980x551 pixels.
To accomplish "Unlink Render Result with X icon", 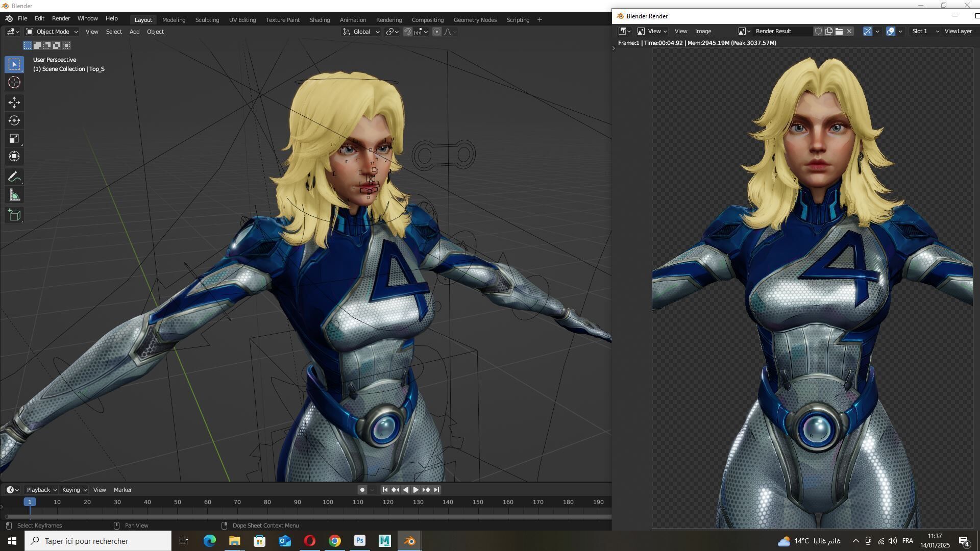I will [849, 32].
